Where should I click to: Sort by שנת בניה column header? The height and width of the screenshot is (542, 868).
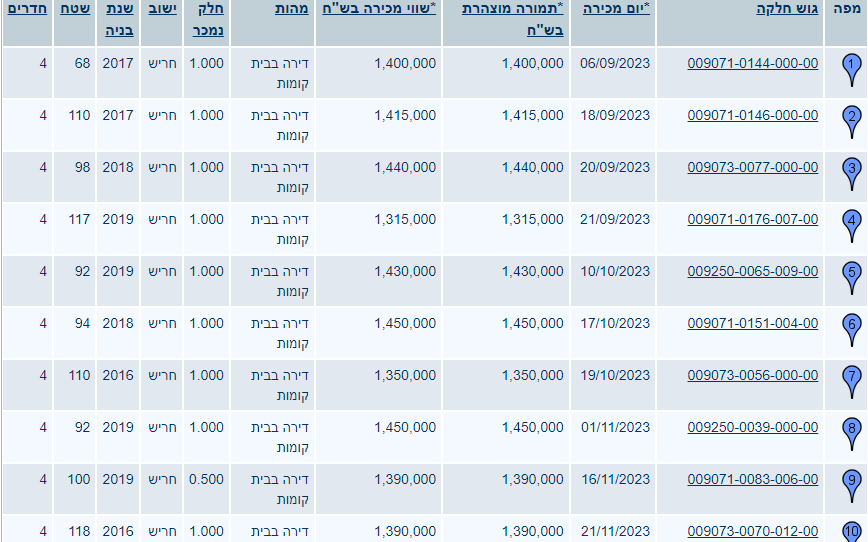tap(117, 19)
